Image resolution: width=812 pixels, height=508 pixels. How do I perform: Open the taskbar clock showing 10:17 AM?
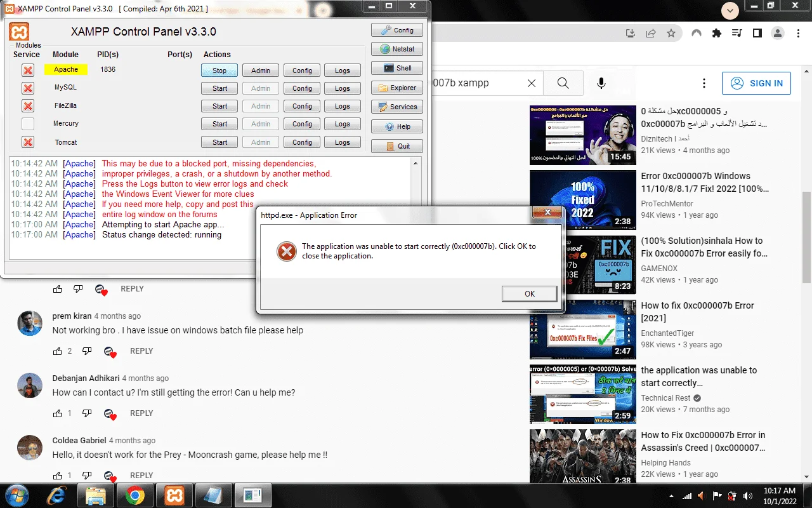click(780, 495)
